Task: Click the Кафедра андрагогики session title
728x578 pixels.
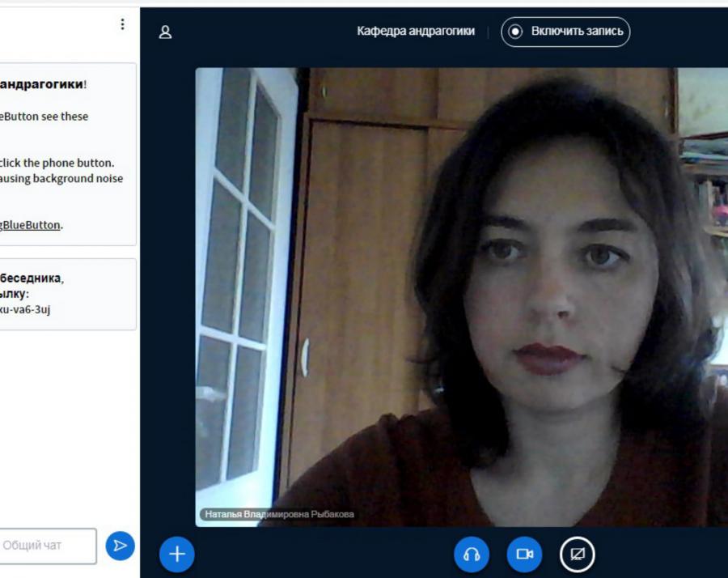Action: pyautogui.click(x=416, y=31)
